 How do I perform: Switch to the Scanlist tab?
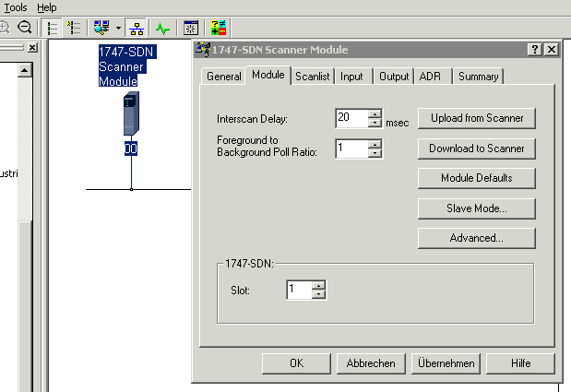coord(313,77)
